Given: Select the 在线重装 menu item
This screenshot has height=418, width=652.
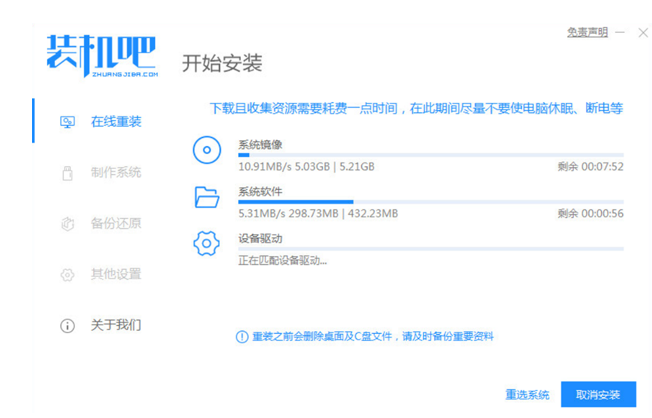Looking at the screenshot, I should point(116,122).
